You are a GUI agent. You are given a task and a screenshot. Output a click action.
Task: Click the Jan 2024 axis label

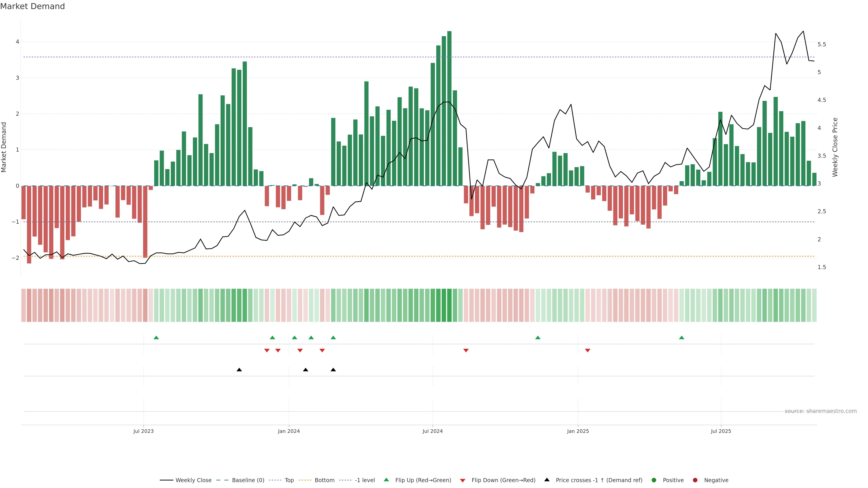click(x=289, y=432)
